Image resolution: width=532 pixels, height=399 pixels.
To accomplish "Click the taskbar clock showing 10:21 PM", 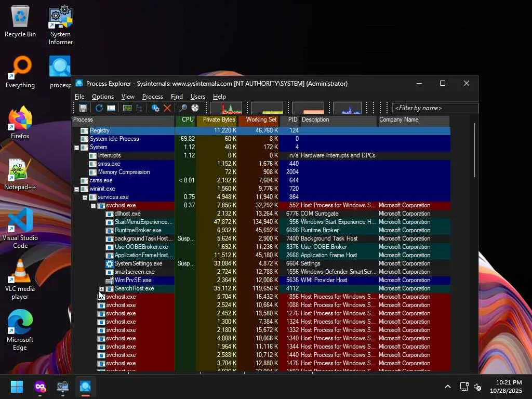I will click(x=506, y=387).
